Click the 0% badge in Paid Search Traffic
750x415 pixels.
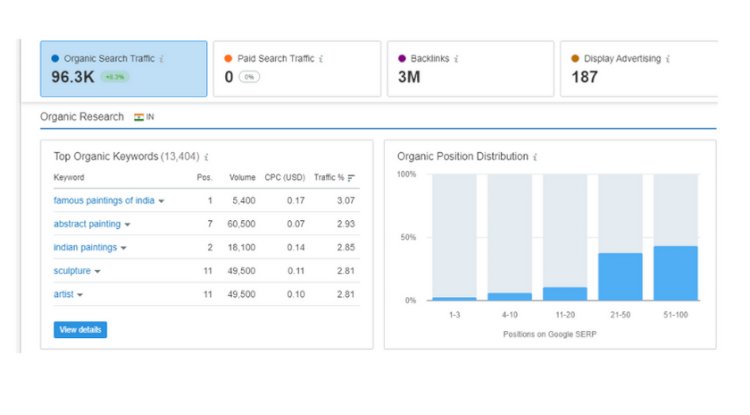click(x=249, y=77)
